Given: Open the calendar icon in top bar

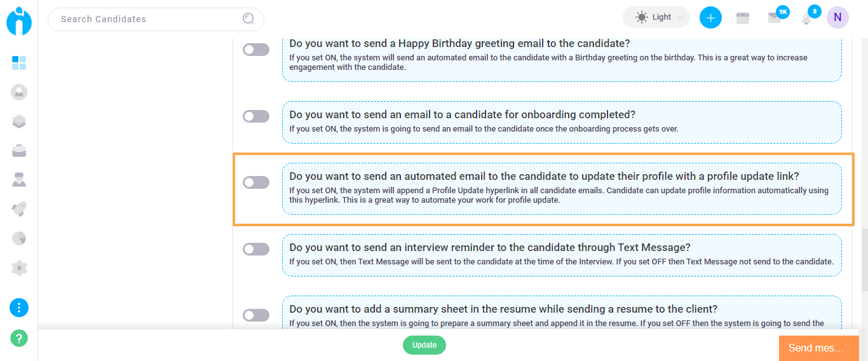Looking at the screenshot, I should pyautogui.click(x=743, y=18).
